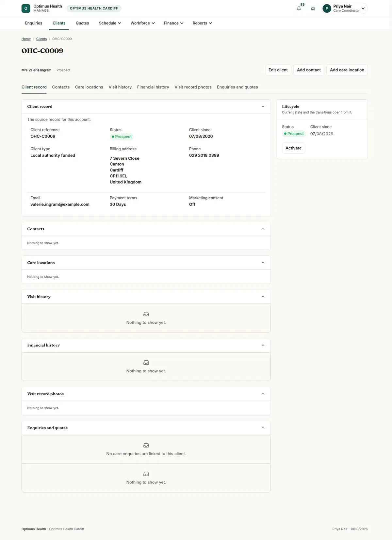392x540 pixels.
Task: Collapse the Enquiries and quotes section
Action: pyautogui.click(x=263, y=428)
